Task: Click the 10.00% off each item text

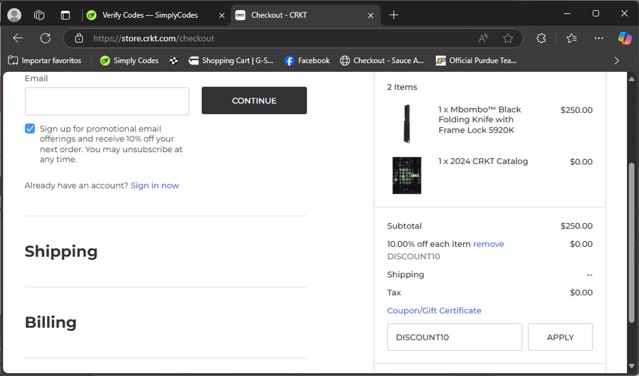Action: (x=429, y=244)
